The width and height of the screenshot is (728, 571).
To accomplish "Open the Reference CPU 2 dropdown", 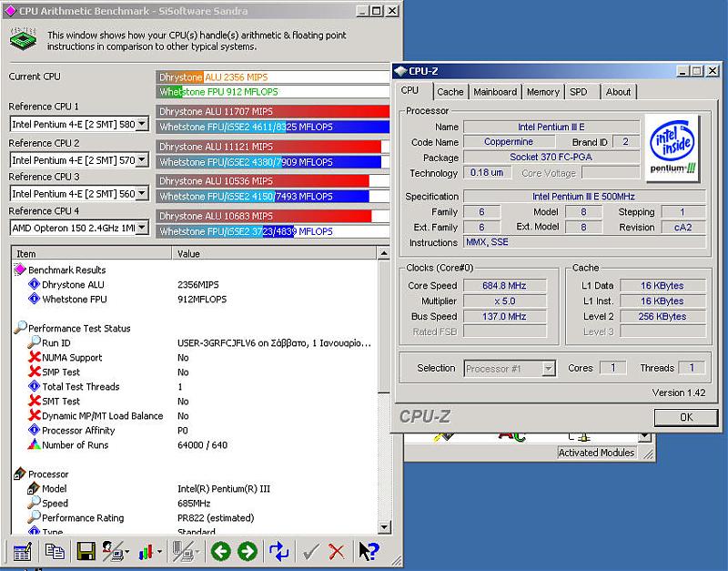I will [143, 159].
